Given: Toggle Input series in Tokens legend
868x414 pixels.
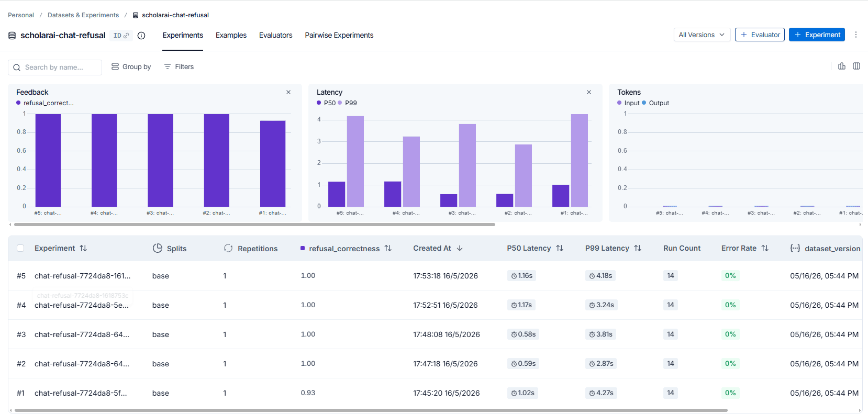Looking at the screenshot, I should click(x=628, y=103).
